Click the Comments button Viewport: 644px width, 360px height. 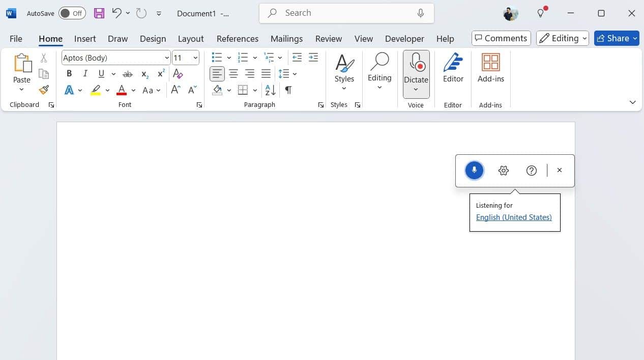click(x=501, y=38)
